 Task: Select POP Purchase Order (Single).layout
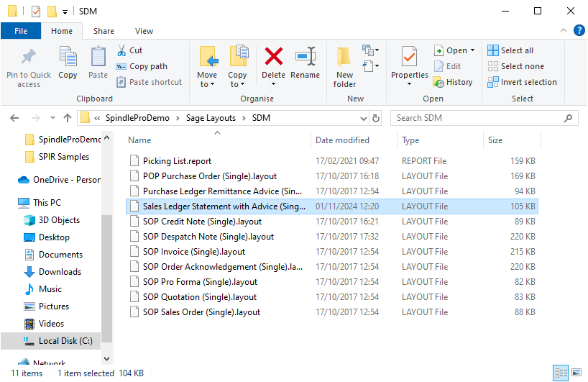[332, 176]
